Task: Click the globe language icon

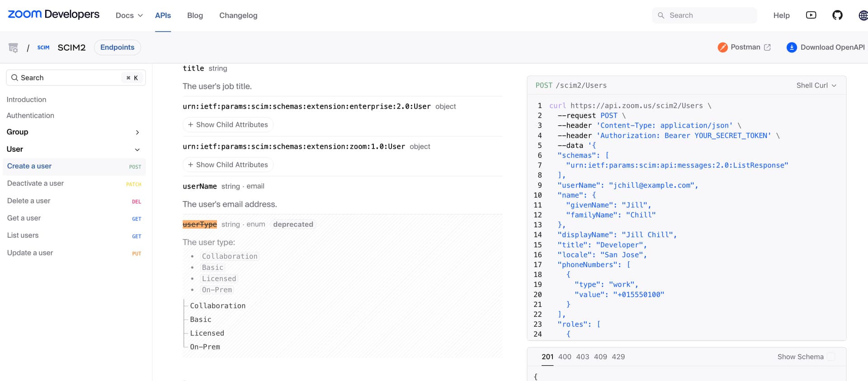Action: click(x=863, y=15)
